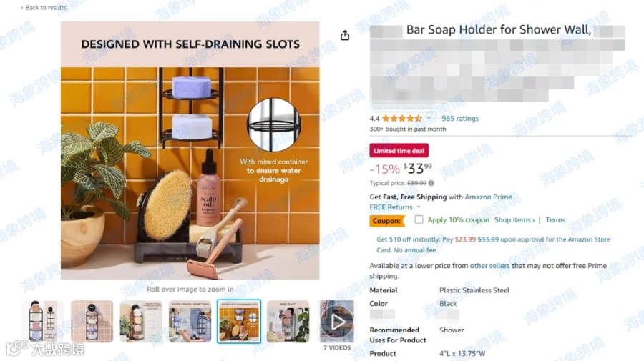Expand the star rating dropdown arrow
Image resolution: width=644 pixels, height=361 pixels.
pos(429,118)
